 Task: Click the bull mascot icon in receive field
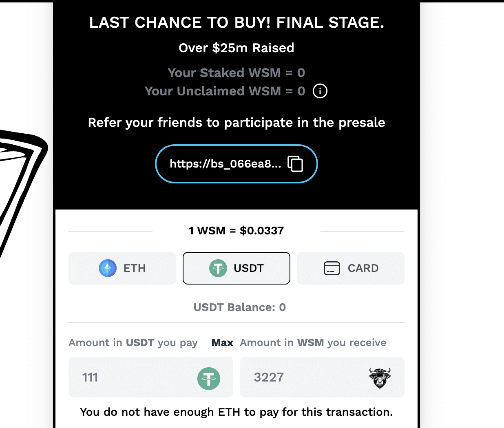pos(380,378)
